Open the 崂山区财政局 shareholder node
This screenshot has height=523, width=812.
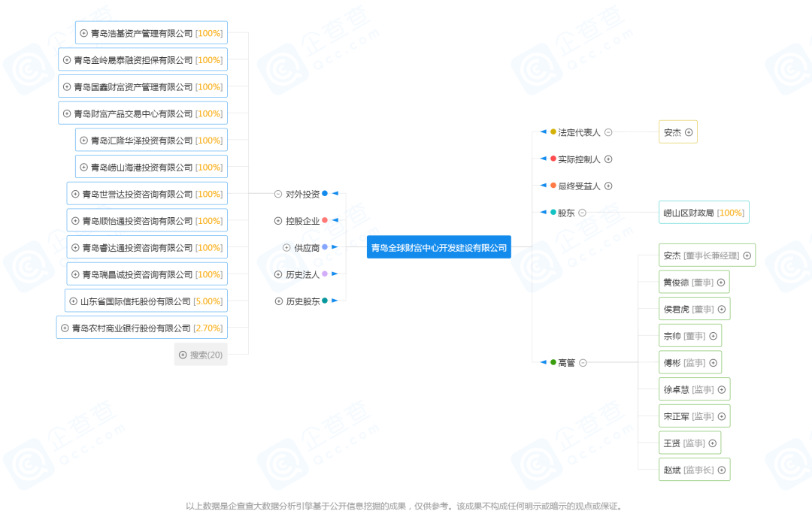(x=704, y=213)
